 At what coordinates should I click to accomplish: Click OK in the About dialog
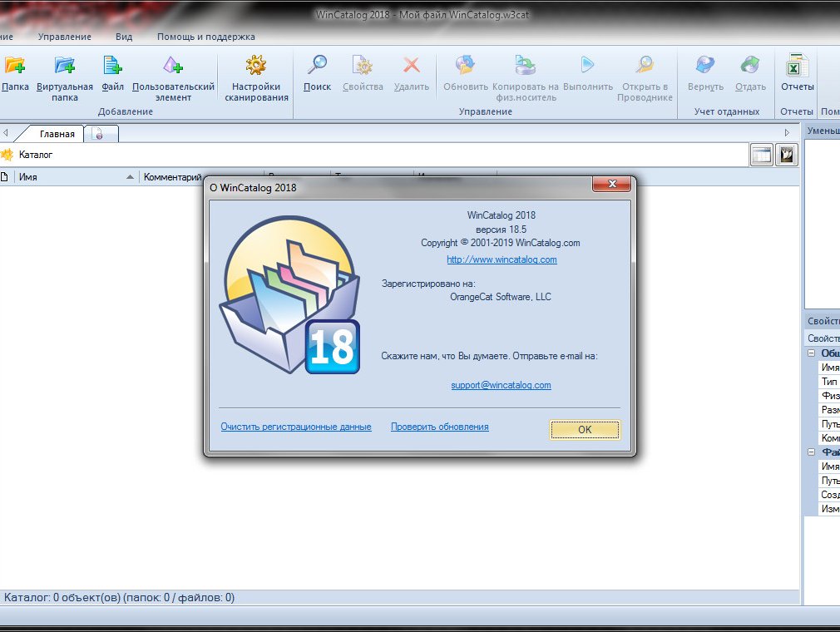tap(585, 430)
